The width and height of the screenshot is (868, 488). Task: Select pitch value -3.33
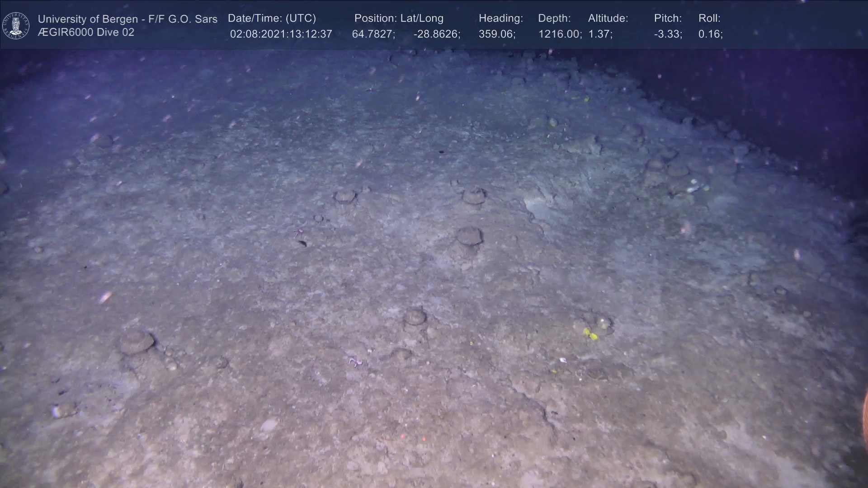[x=667, y=34]
